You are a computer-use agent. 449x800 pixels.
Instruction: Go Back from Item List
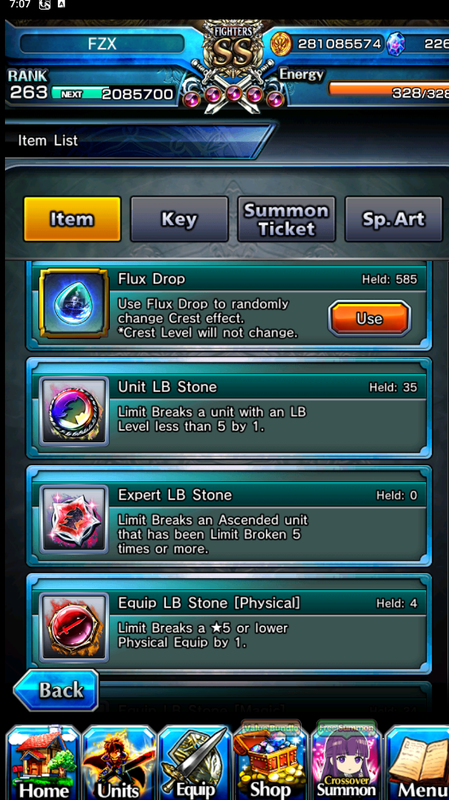click(56, 690)
